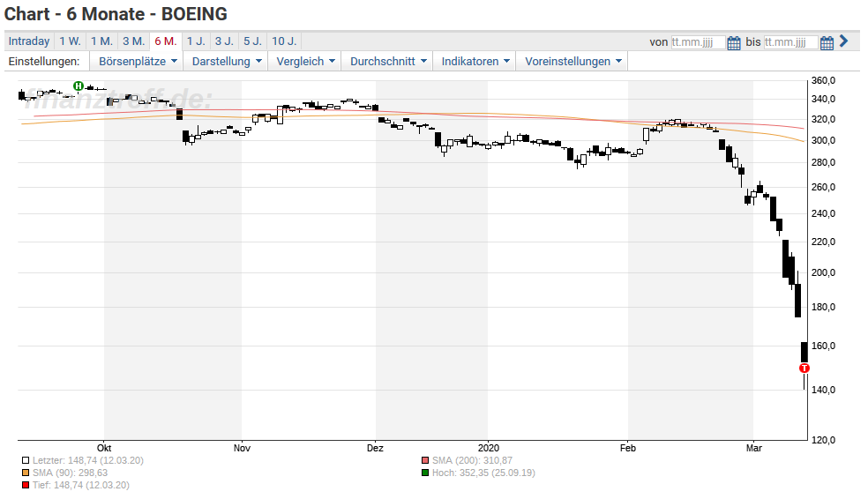Click the 'Okt' x-axis label
Viewport: 868px width, 499px height.
(x=104, y=448)
